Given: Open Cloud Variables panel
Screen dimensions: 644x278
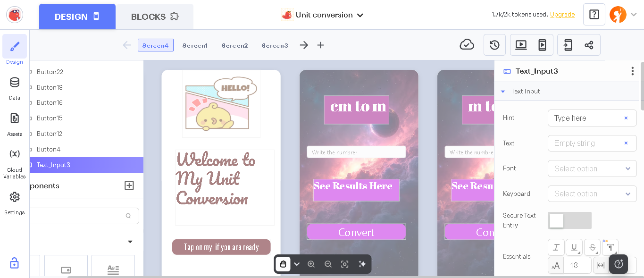Looking at the screenshot, I should 15,163.
